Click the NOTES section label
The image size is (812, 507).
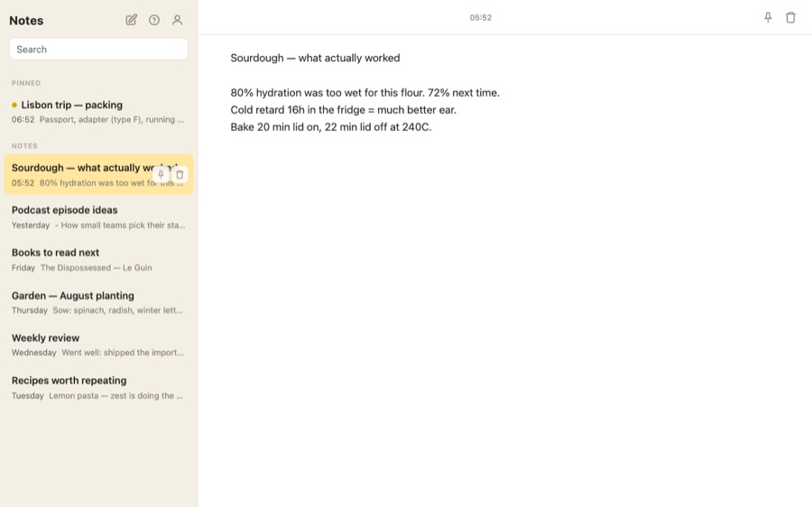[24, 146]
